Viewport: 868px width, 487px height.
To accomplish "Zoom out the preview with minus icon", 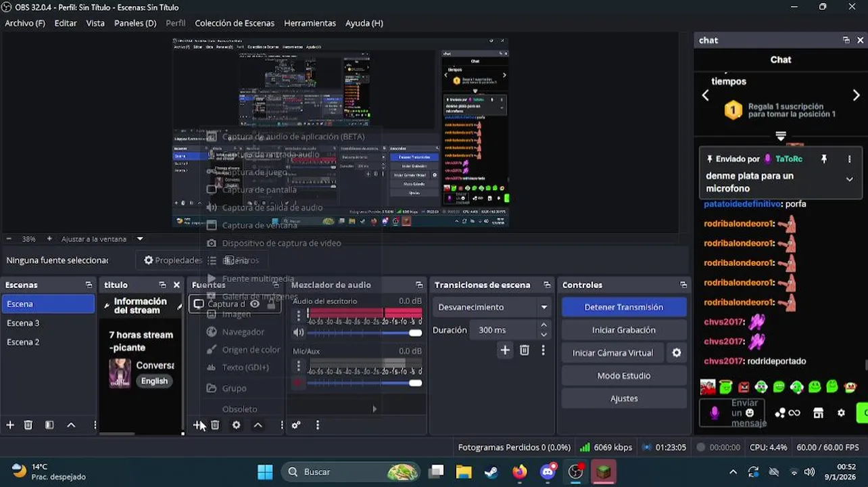I will coord(9,239).
